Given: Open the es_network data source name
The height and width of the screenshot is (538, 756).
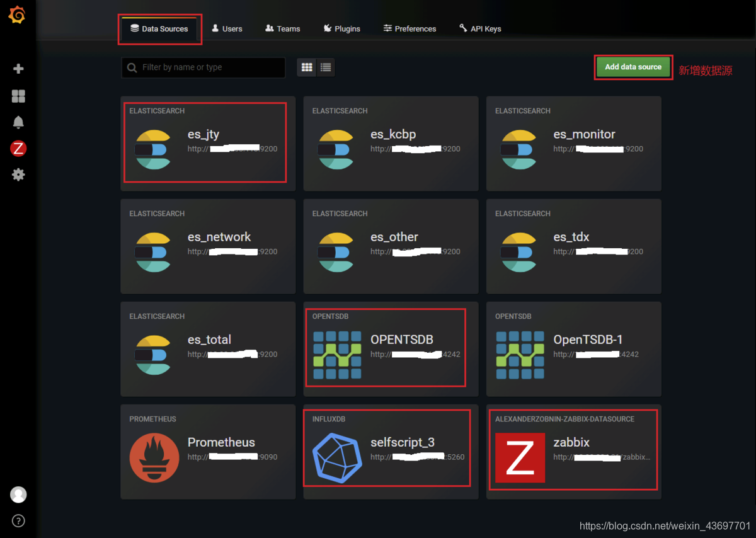Looking at the screenshot, I should (219, 237).
